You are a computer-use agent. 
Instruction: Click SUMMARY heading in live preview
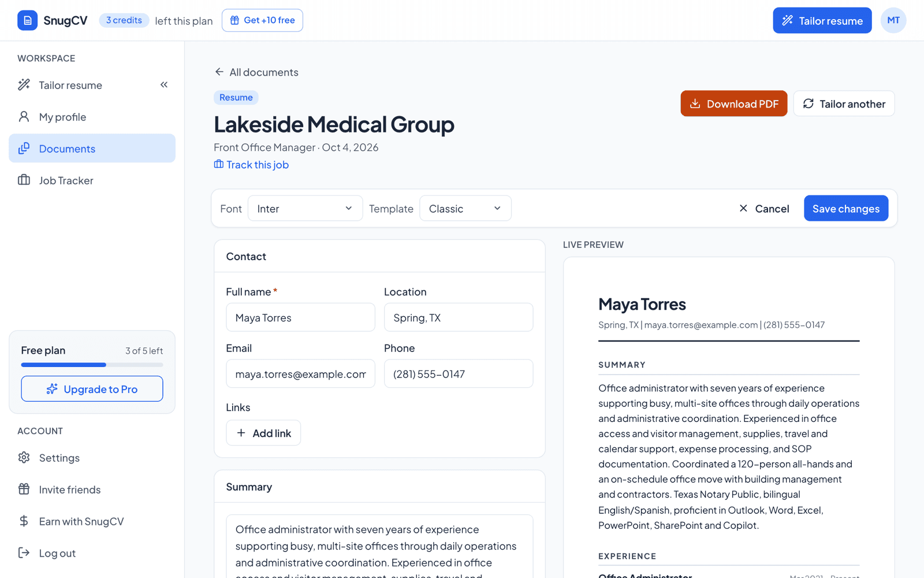point(622,365)
